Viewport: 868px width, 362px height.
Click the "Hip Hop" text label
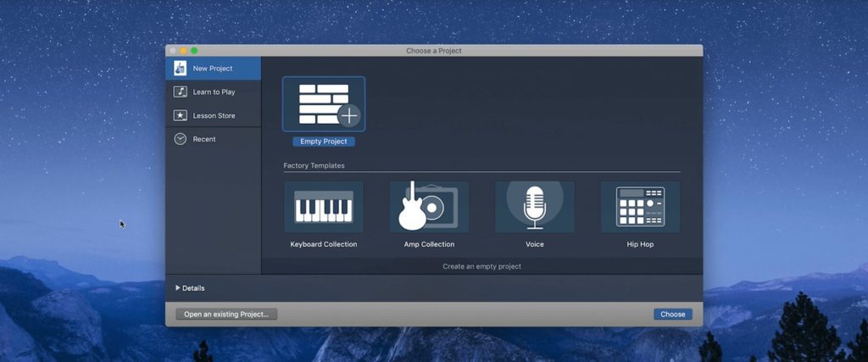640,244
